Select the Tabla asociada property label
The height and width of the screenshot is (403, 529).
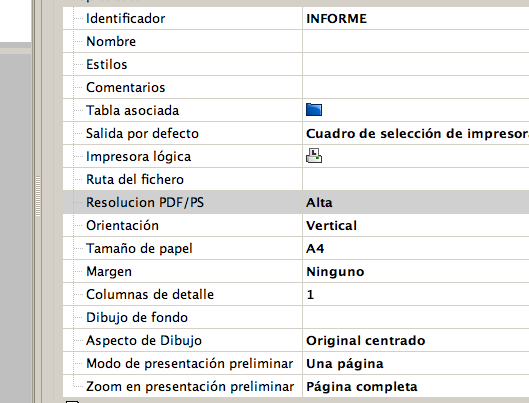click(132, 111)
